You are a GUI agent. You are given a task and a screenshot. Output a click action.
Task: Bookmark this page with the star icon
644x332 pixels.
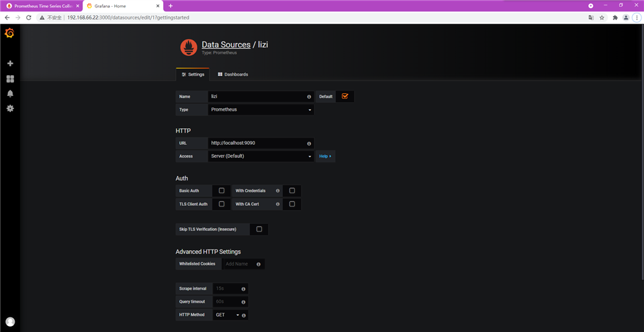[x=602, y=17]
